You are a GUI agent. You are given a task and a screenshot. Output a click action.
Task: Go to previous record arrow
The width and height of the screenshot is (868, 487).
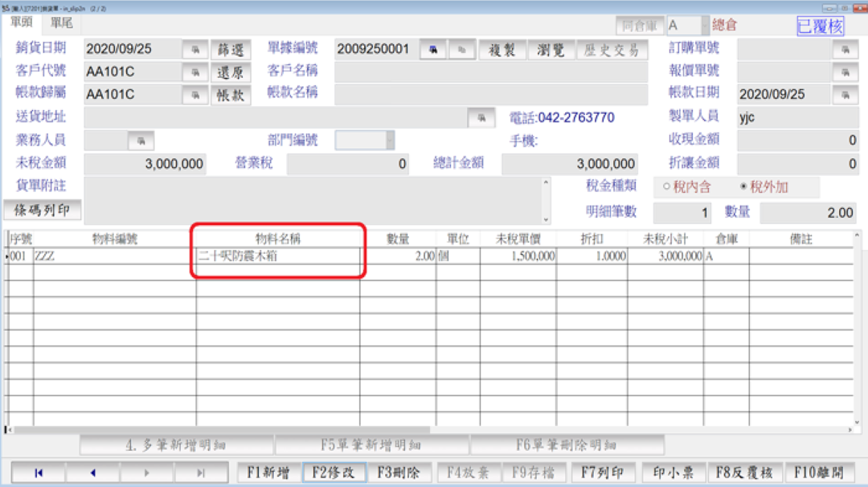coord(92,473)
